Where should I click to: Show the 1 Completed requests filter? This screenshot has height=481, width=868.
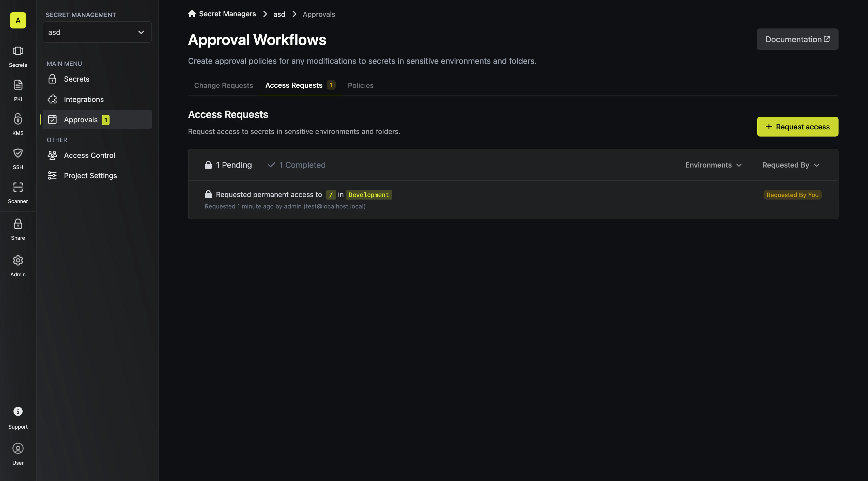[297, 165]
